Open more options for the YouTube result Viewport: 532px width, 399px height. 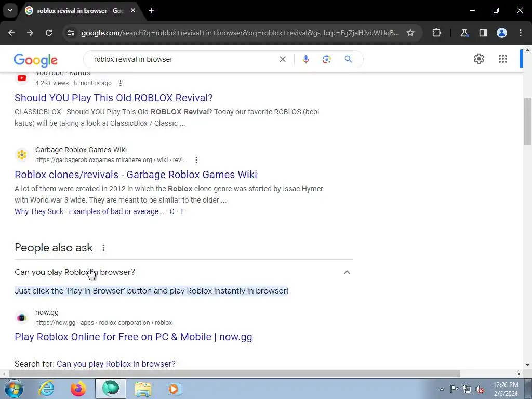[x=121, y=83]
